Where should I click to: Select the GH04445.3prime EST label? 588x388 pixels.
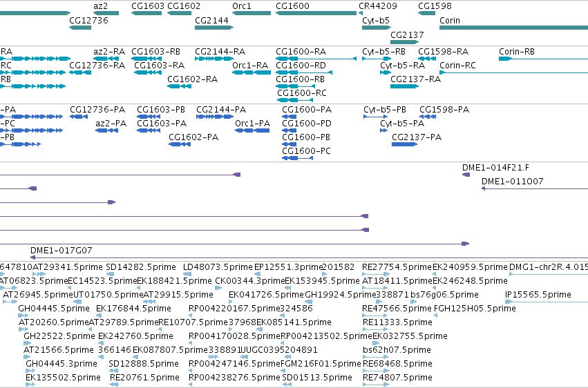click(x=61, y=364)
